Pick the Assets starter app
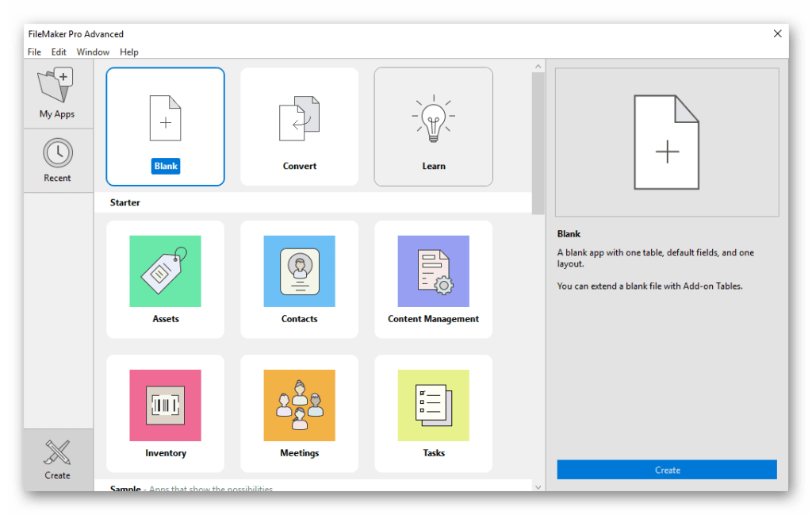Screen dimensions: 812x515 [165, 279]
